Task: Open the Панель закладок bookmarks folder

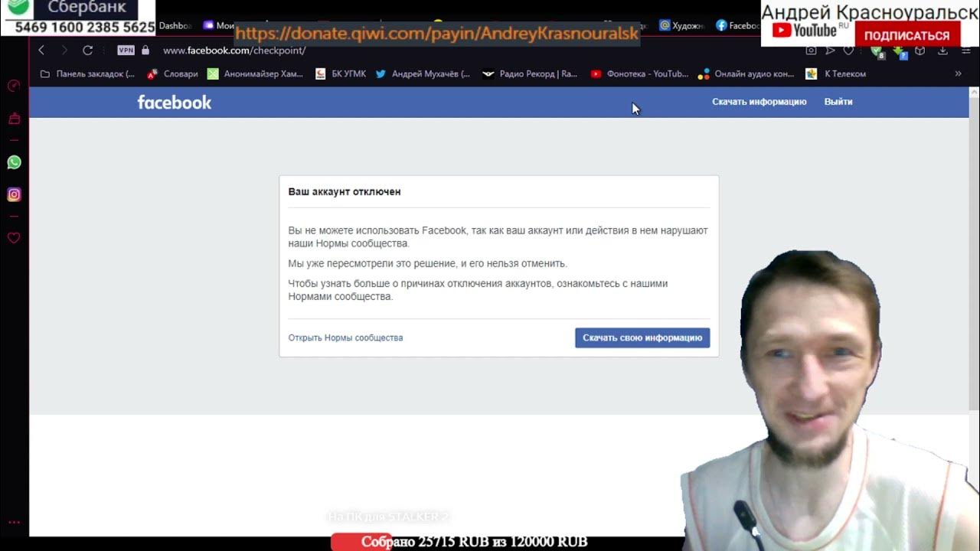Action: pos(87,74)
